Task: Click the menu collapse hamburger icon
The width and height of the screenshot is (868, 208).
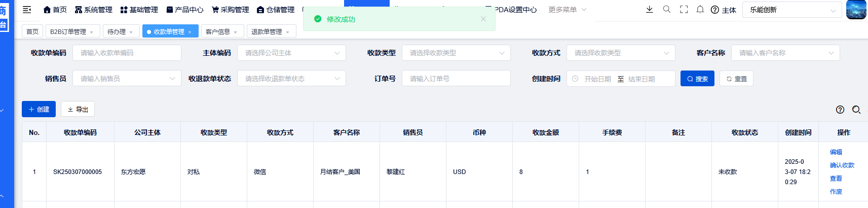Action: [x=27, y=10]
